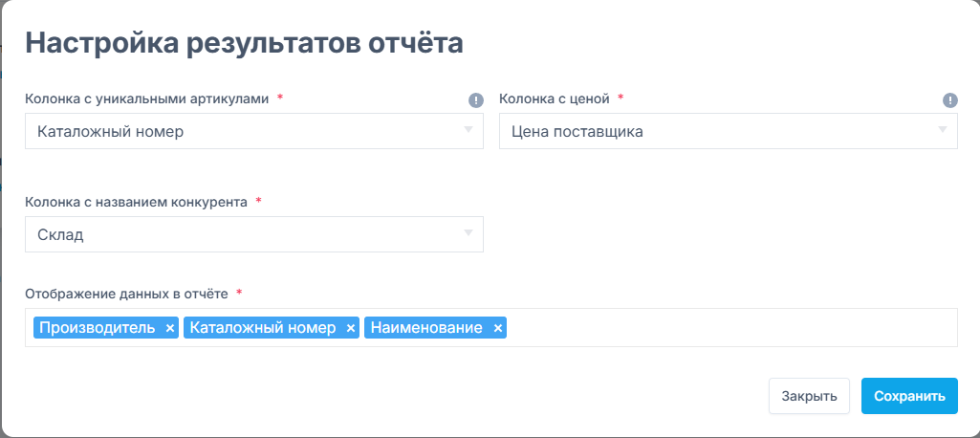Remove the "Производитель" tag
The image size is (980, 438).
170,328
